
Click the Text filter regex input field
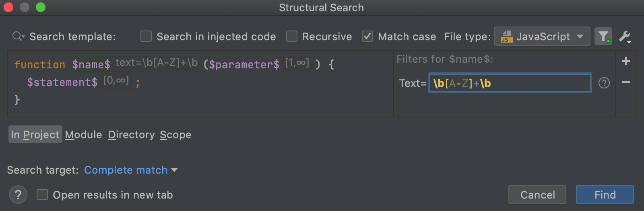tap(510, 83)
